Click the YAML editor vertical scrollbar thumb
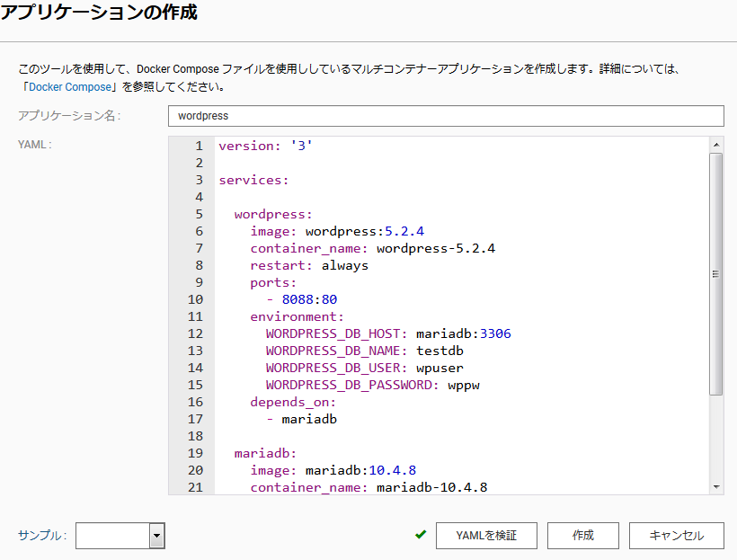This screenshot has height=560, width=737. click(x=715, y=273)
